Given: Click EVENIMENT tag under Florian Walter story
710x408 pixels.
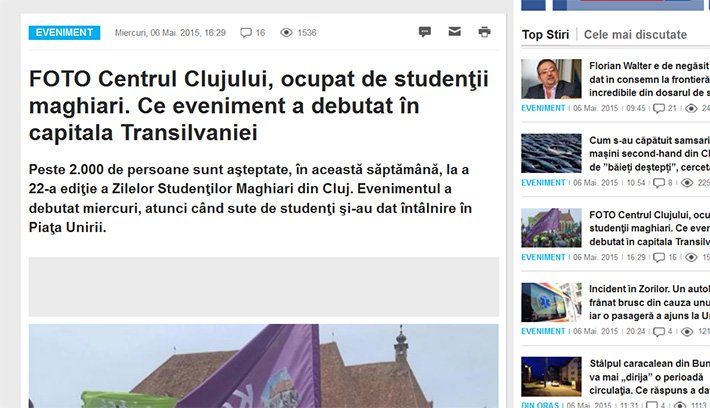Looking at the screenshot, I should pyautogui.click(x=543, y=108).
